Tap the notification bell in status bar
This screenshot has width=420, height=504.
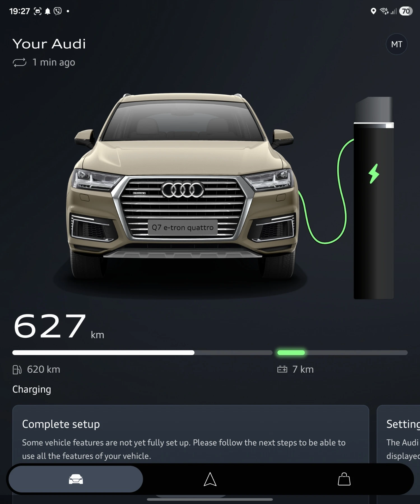click(x=48, y=11)
